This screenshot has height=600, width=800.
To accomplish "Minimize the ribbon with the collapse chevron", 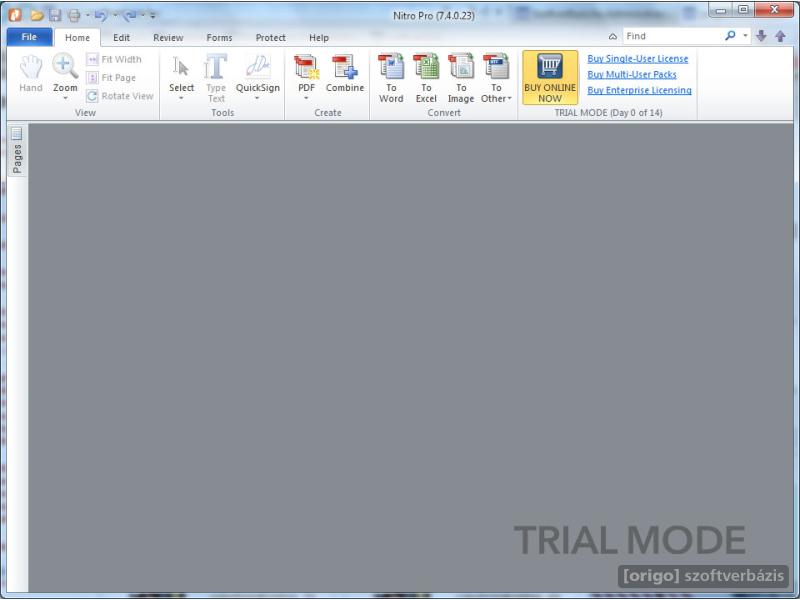I will (x=613, y=36).
